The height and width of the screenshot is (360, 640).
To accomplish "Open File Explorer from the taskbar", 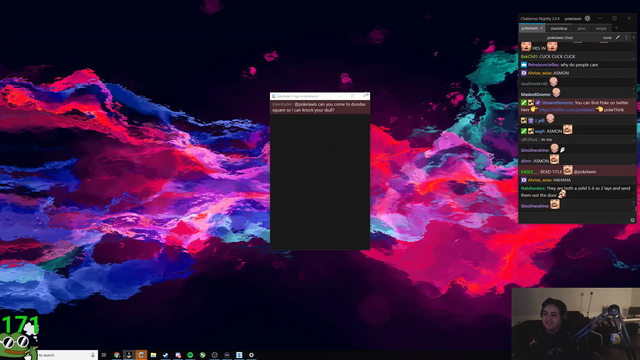I will coord(153,355).
